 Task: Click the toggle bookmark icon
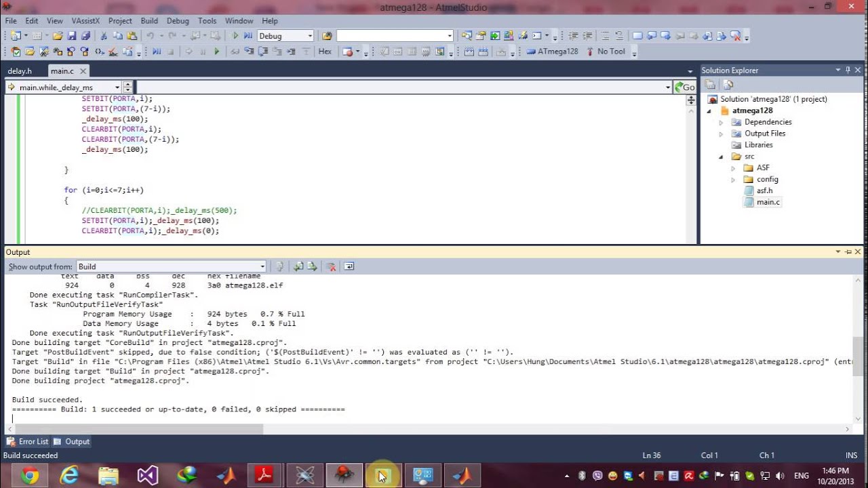click(637, 36)
